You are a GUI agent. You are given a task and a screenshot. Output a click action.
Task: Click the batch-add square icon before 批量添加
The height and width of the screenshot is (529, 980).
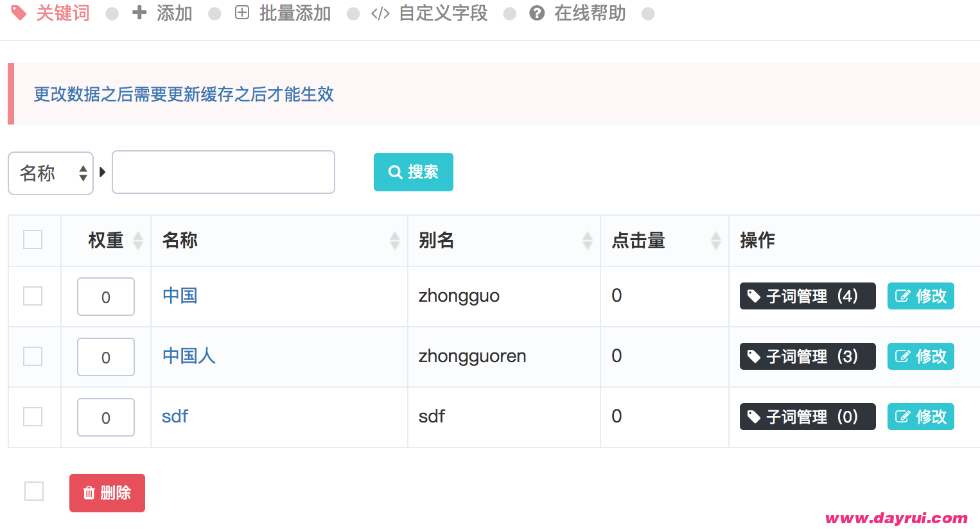tap(241, 13)
